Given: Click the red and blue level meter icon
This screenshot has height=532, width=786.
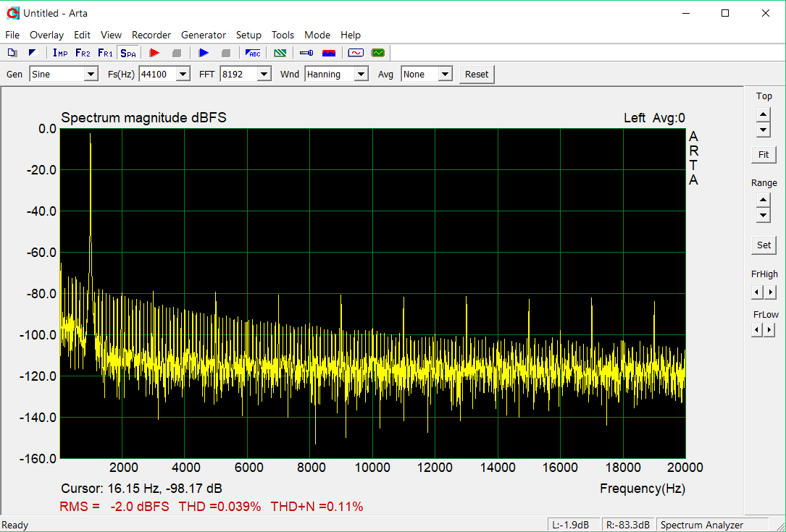Looking at the screenshot, I should (329, 53).
